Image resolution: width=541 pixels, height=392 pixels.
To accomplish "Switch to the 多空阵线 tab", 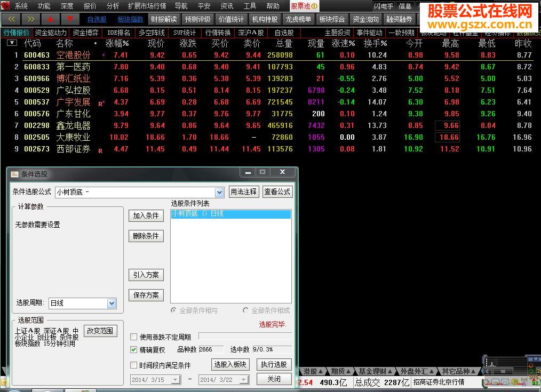I will pyautogui.click(x=152, y=33).
